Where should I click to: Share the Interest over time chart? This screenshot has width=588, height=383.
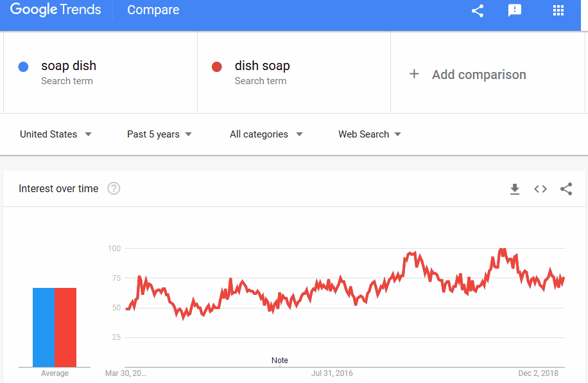(x=566, y=189)
